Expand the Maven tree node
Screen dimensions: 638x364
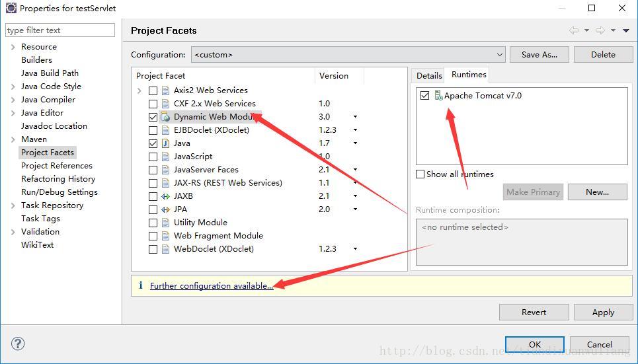[x=13, y=139]
